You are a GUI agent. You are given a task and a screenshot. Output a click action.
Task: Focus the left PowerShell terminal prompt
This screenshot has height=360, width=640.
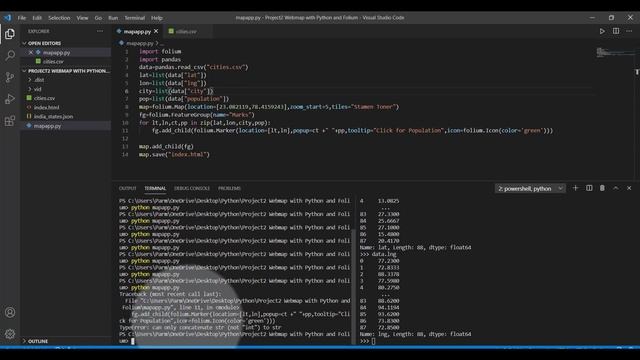pyautogui.click(x=133, y=341)
